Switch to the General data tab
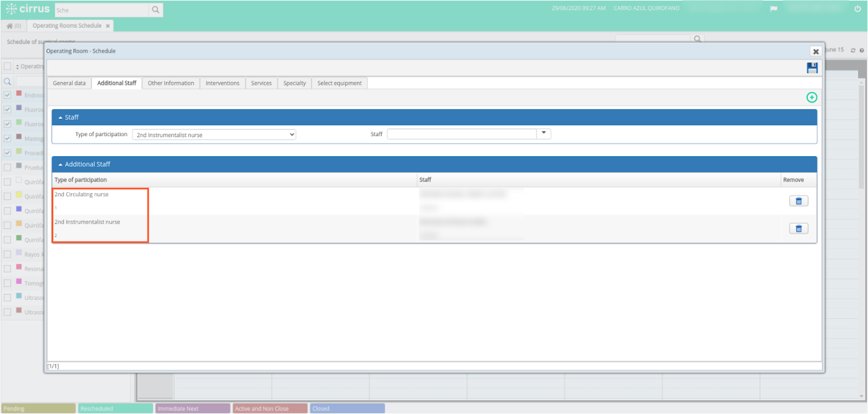 point(69,82)
